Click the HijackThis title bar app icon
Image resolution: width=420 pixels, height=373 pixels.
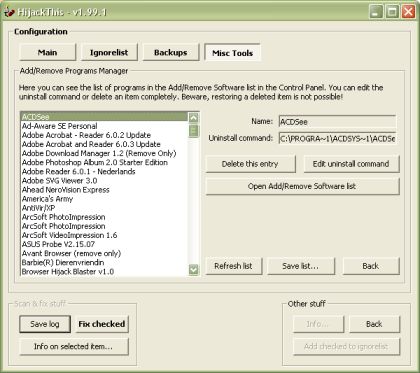9,12
